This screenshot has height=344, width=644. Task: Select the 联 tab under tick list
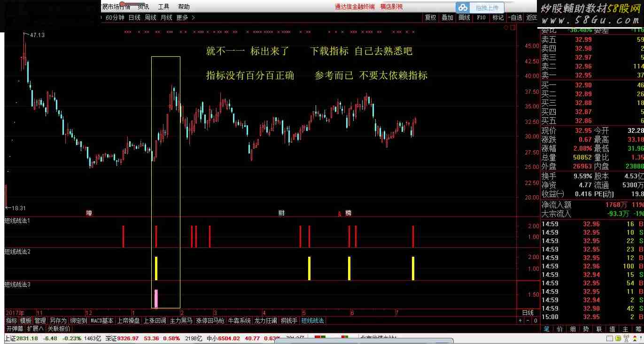[x=599, y=329]
